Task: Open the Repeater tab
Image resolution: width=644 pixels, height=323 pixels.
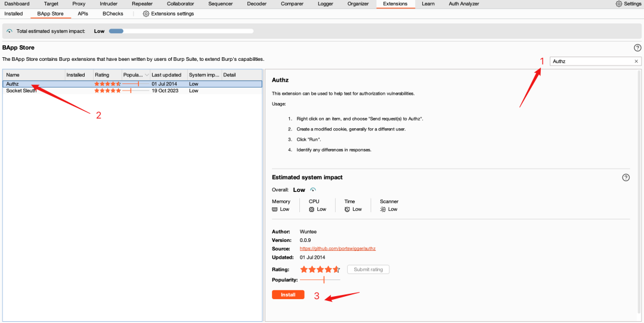Action: click(x=142, y=4)
